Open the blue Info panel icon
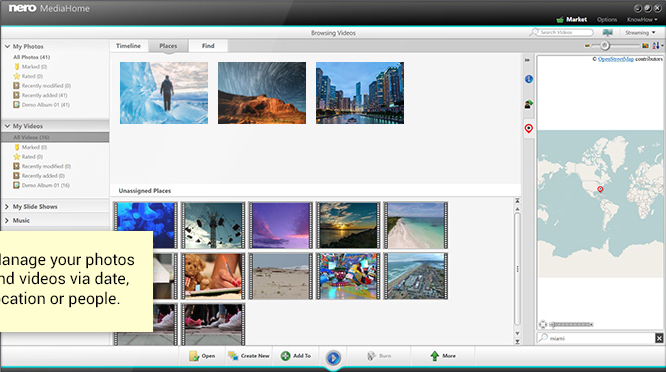This screenshot has height=372, width=666. click(x=529, y=79)
